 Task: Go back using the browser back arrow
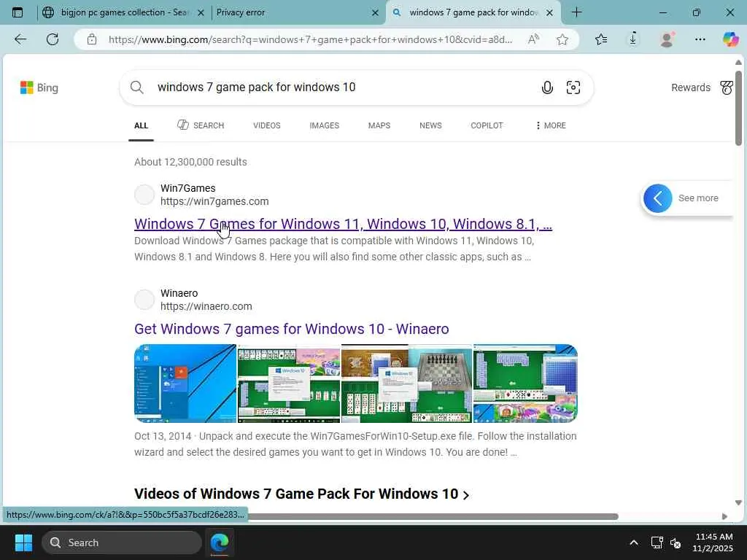20,39
